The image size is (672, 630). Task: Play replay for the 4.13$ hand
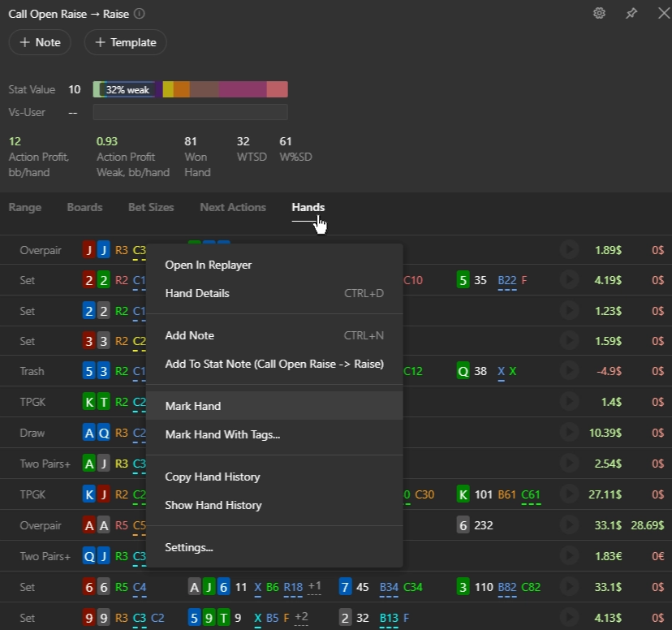coord(569,618)
